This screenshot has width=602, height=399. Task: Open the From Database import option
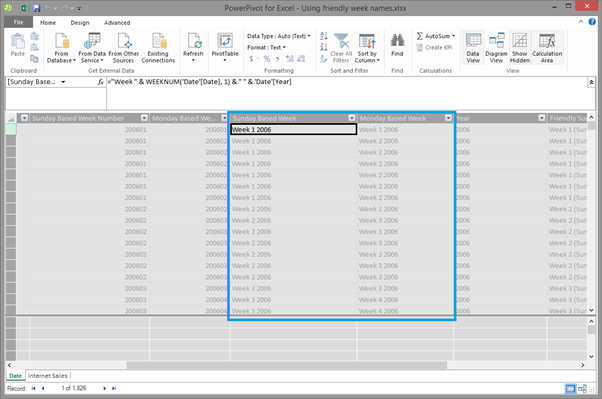(x=61, y=48)
